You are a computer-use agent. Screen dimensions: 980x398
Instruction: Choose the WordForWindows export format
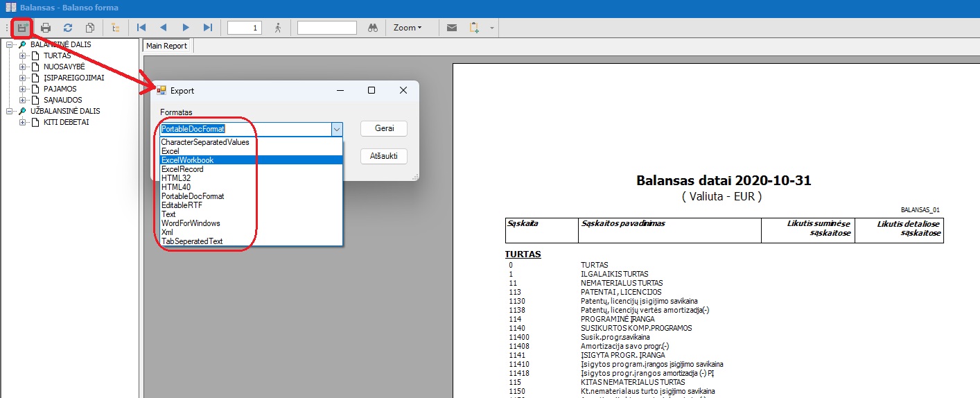pyautogui.click(x=251, y=223)
